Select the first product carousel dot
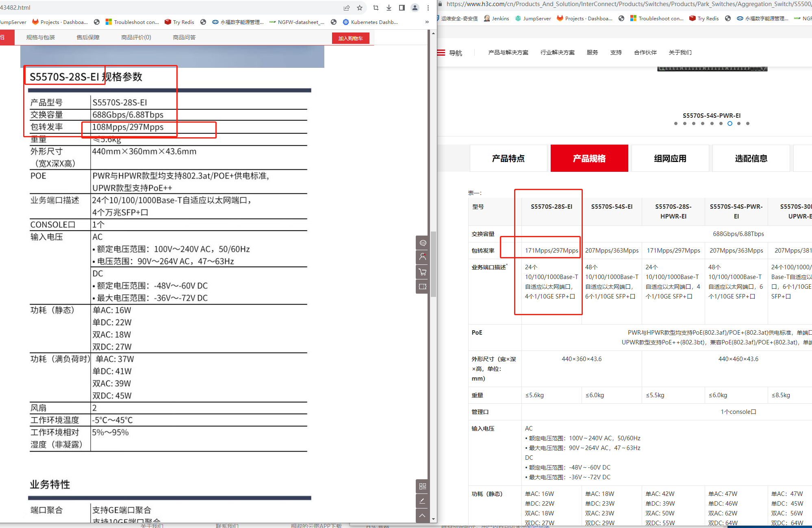812x528 pixels. click(676, 123)
